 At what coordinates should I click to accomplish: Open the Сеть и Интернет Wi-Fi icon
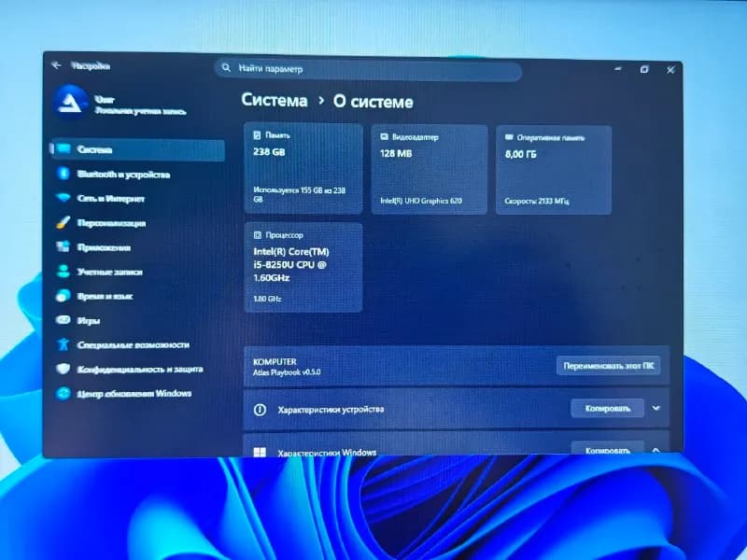(63, 198)
